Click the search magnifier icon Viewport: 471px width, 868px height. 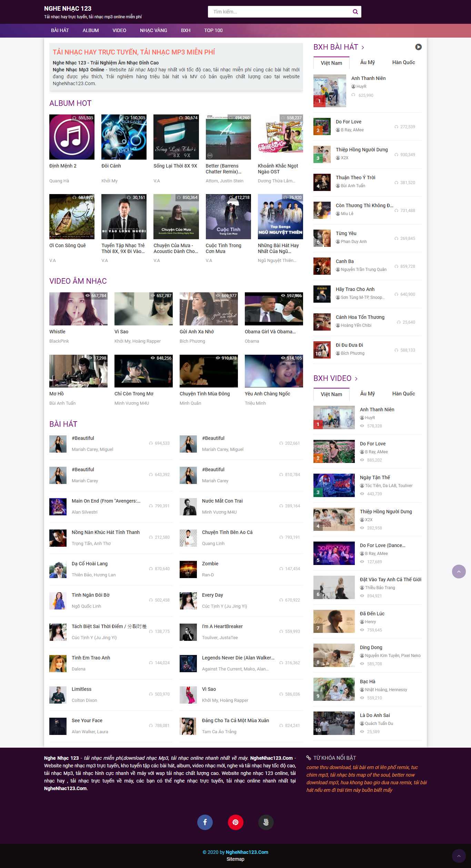355,12
